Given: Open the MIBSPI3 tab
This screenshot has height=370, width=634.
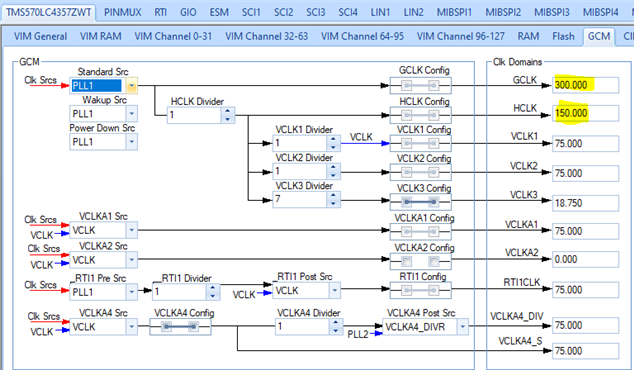Looking at the screenshot, I should click(552, 12).
